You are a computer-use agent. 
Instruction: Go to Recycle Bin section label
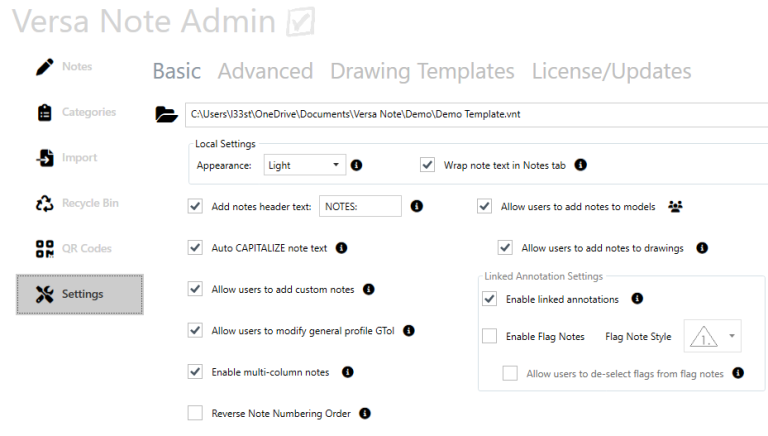click(90, 203)
